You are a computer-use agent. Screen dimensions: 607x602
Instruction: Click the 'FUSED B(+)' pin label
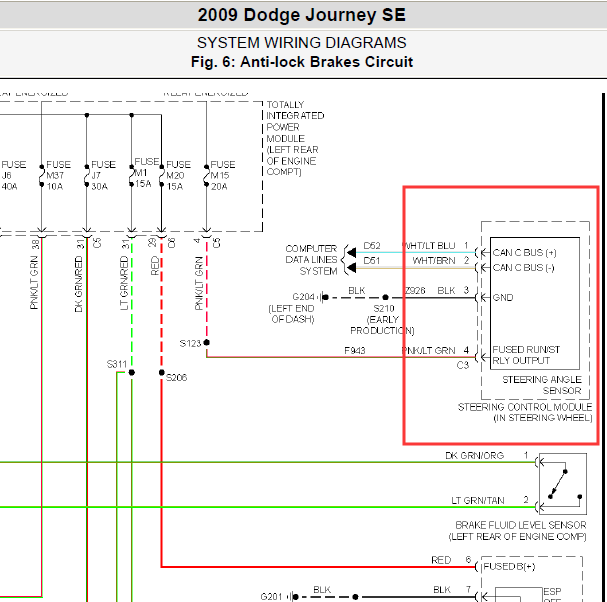tap(509, 567)
